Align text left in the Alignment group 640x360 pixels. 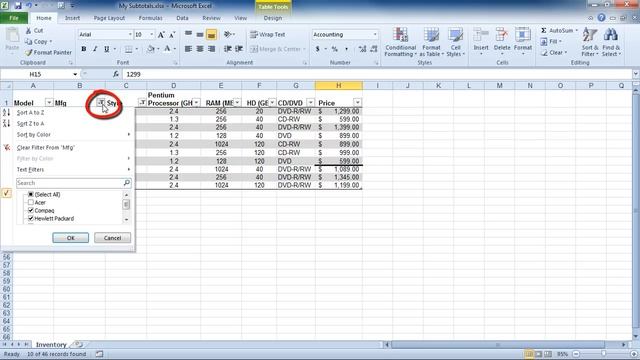pyautogui.click(x=188, y=49)
